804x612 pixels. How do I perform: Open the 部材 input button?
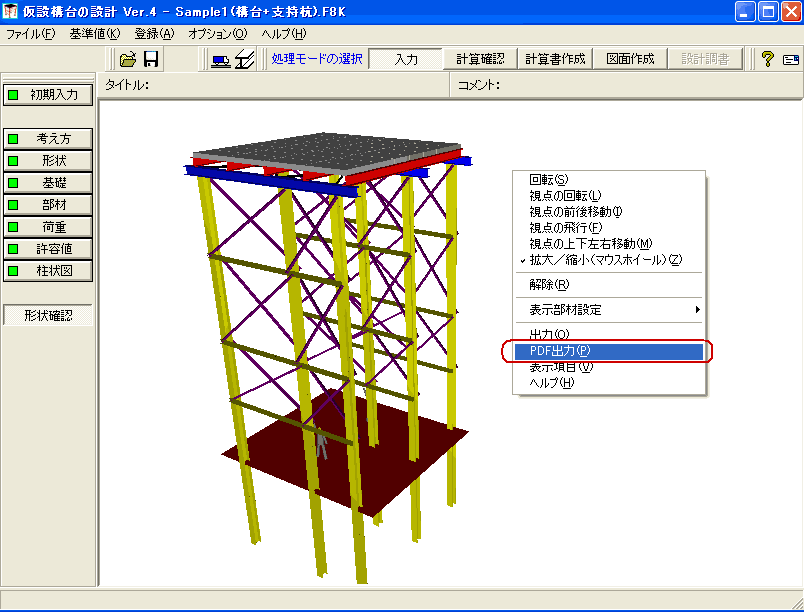click(x=48, y=205)
